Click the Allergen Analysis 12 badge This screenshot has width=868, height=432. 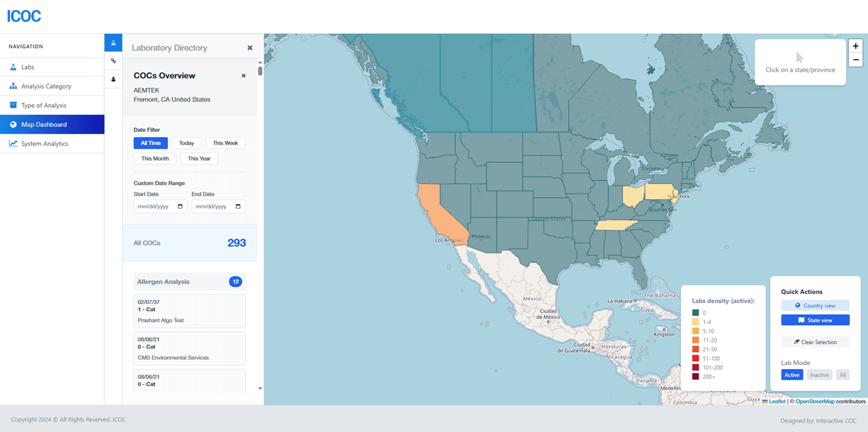tap(235, 282)
